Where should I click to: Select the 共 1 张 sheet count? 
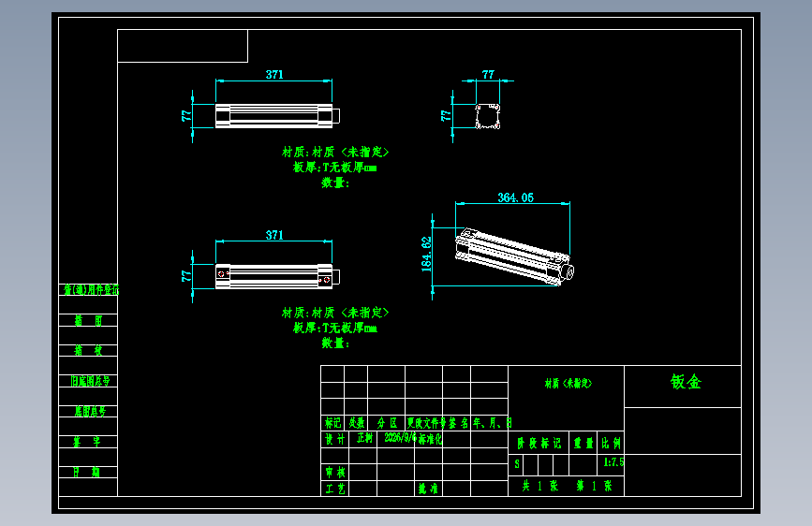pyautogui.click(x=540, y=486)
